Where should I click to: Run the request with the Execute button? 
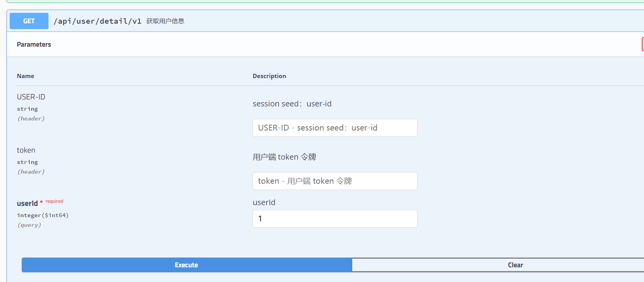(187, 265)
